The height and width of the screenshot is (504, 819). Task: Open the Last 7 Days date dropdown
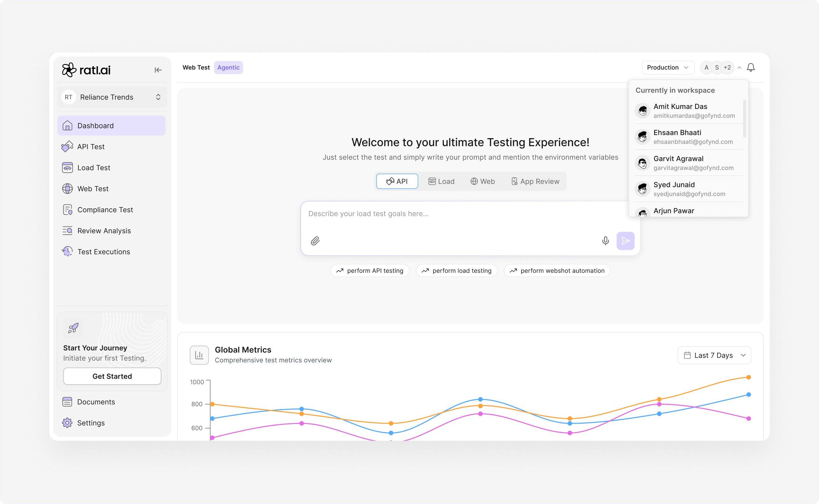pos(714,355)
